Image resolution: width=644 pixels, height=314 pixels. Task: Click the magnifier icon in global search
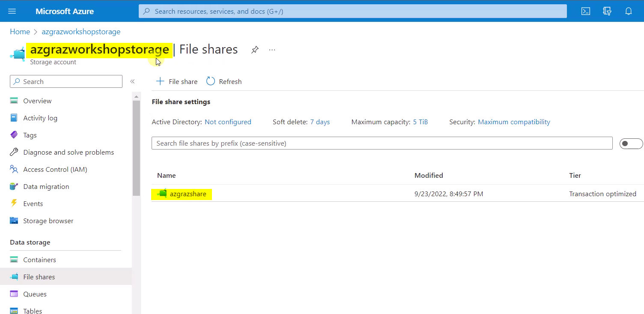point(146,11)
